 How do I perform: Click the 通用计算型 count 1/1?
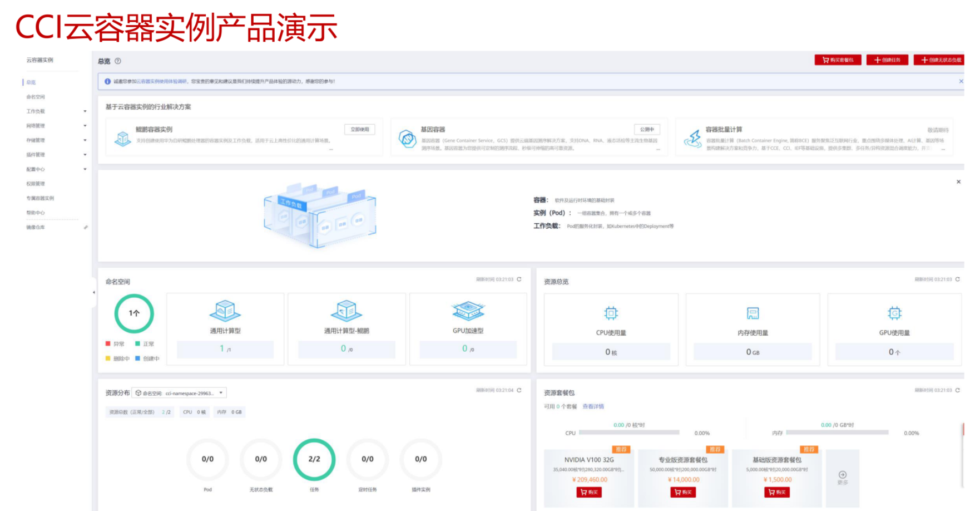225,349
